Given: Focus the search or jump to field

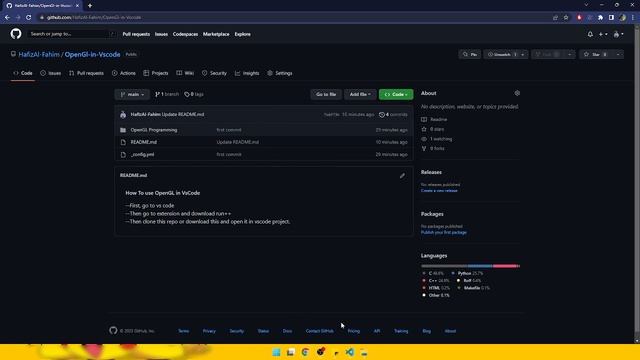Looking at the screenshot, I should pyautogui.click(x=73, y=34).
